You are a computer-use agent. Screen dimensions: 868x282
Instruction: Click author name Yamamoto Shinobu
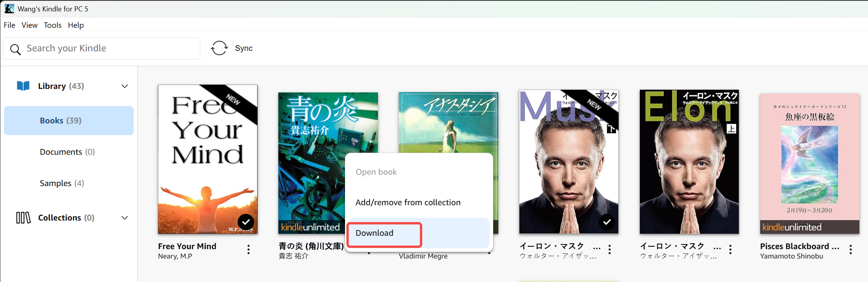coord(792,256)
